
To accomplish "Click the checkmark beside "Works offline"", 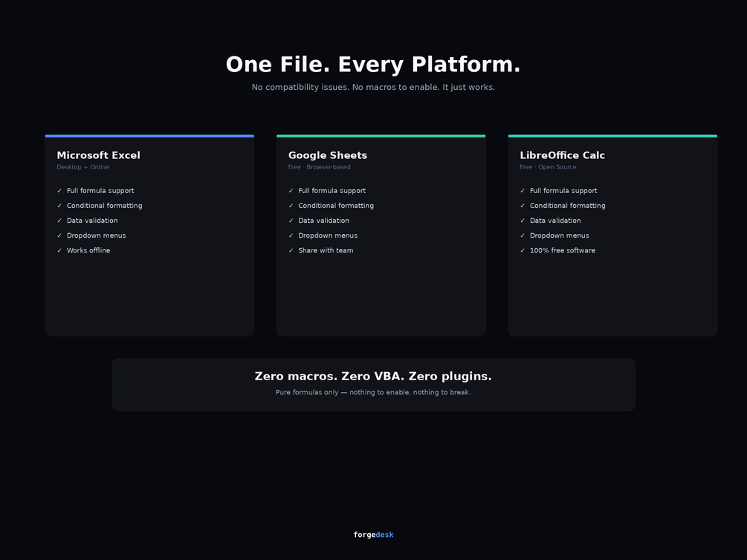I will click(59, 250).
